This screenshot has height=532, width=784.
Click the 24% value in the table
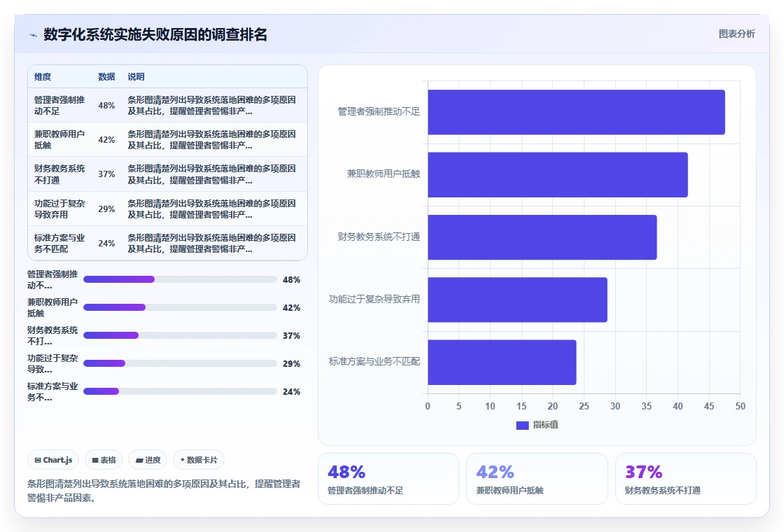tap(106, 243)
